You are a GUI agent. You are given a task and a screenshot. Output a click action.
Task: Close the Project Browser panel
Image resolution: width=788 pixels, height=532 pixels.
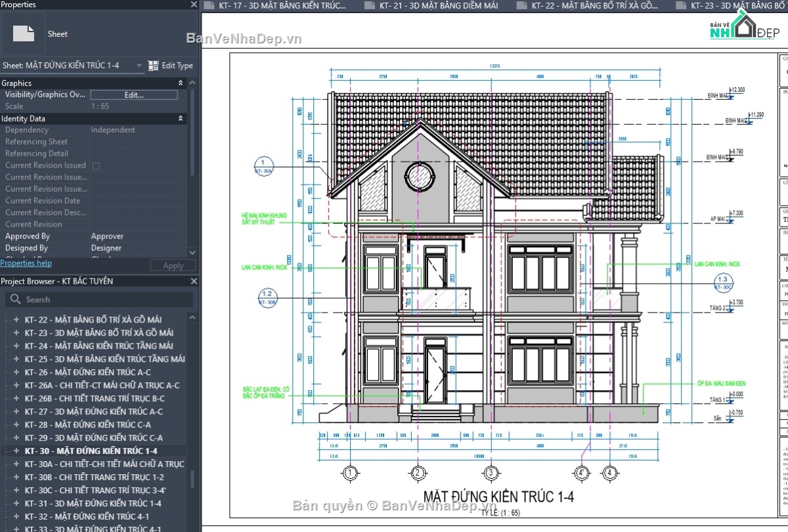[194, 281]
